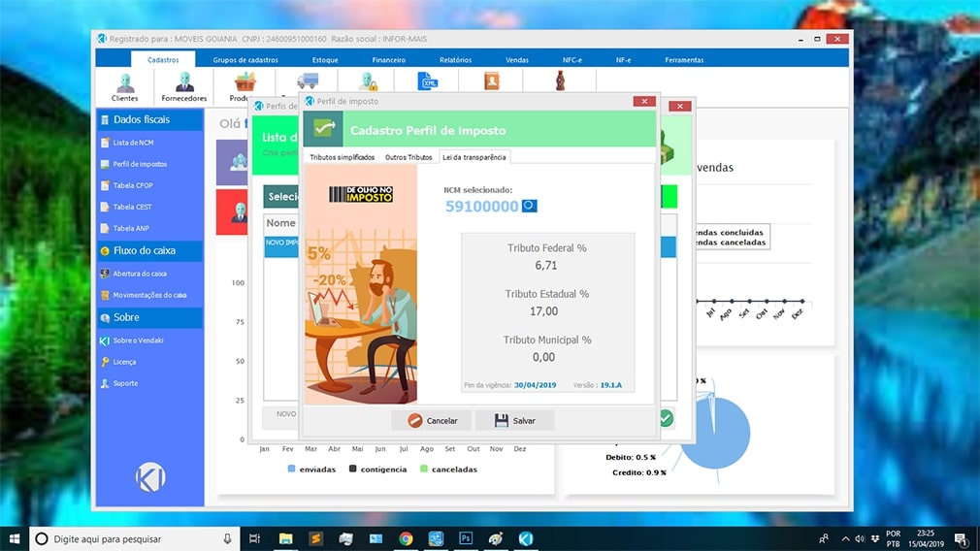Screen dimensions: 980x551
Task: Click the XML file toolbar icon
Action: tap(428, 81)
